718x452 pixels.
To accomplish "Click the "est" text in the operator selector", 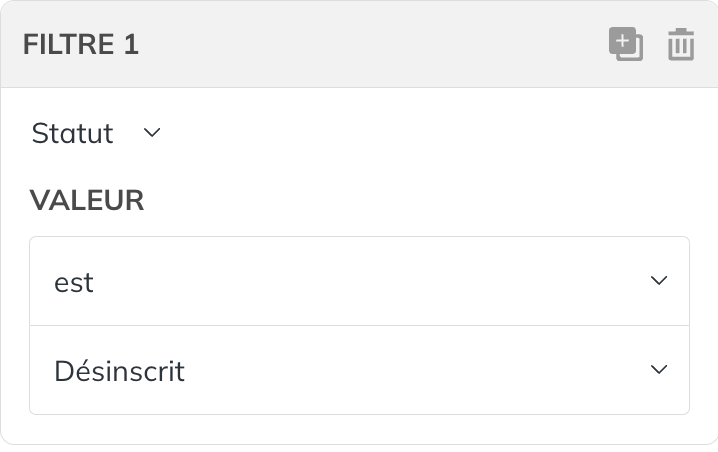I will point(74,283).
